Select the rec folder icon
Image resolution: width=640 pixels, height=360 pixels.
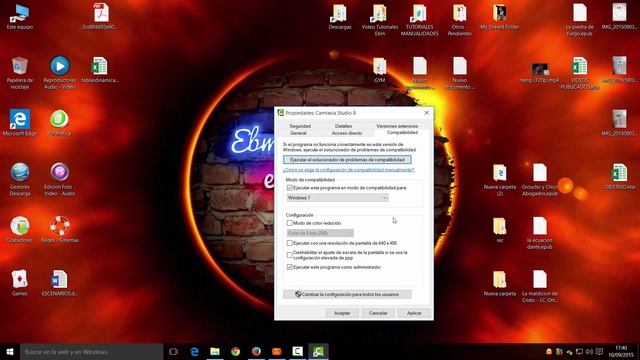500,229
